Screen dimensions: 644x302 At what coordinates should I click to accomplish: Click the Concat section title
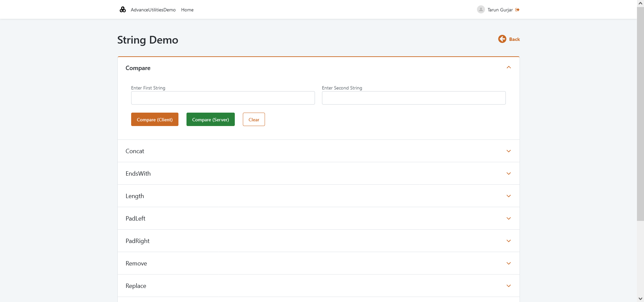tap(135, 151)
